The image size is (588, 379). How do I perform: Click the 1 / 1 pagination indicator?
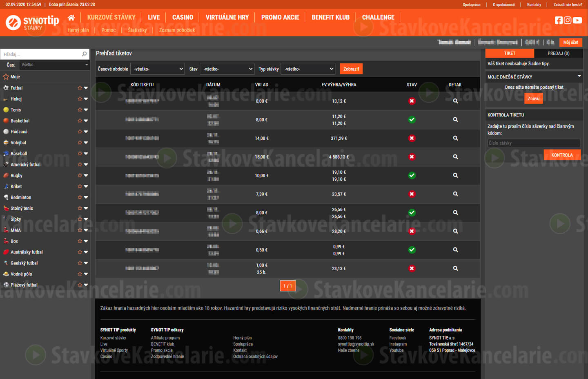[x=288, y=286]
